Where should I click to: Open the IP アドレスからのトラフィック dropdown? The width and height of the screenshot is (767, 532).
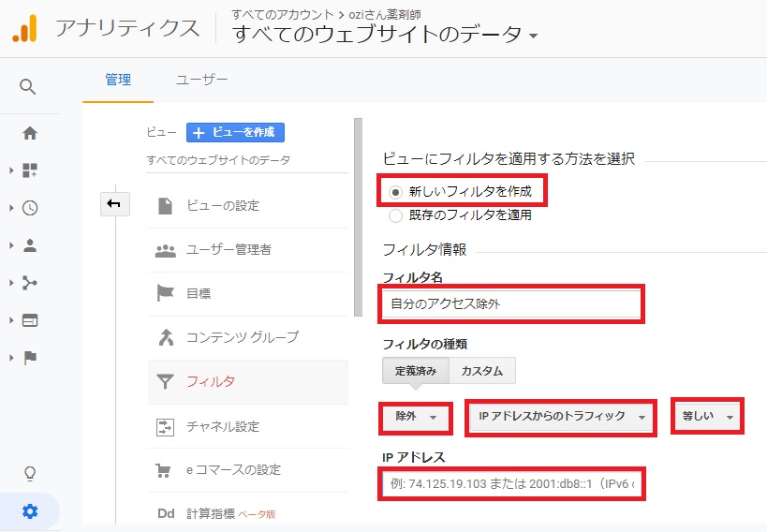pos(561,417)
